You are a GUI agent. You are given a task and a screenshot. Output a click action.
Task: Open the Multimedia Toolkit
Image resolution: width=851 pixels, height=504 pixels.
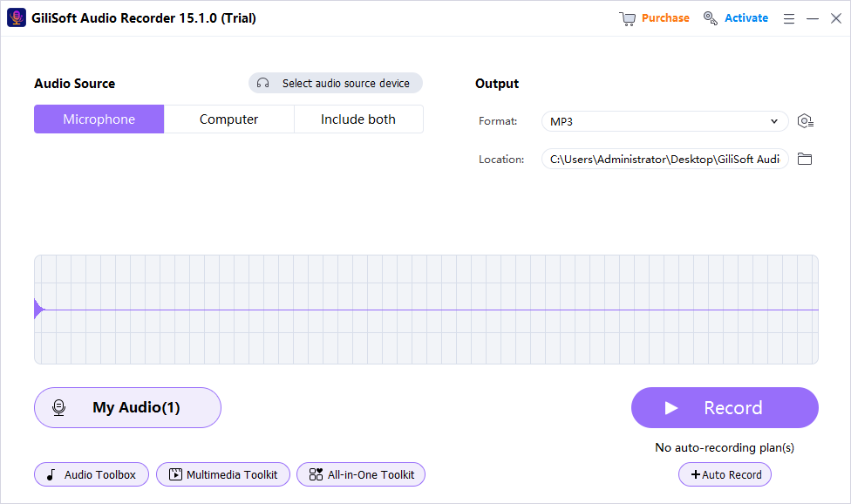click(x=223, y=474)
